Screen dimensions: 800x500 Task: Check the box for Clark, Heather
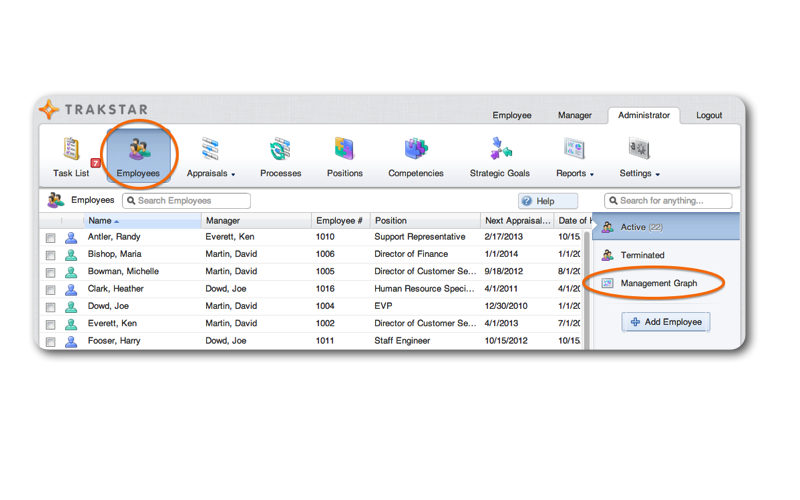[51, 290]
